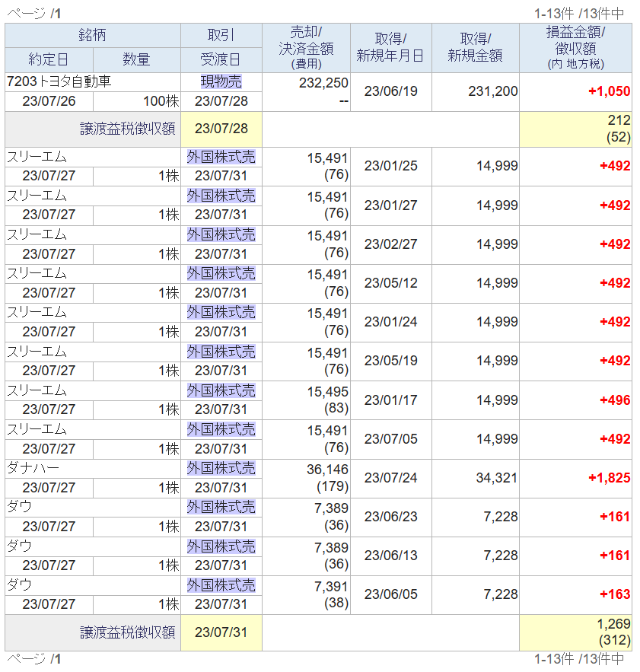This screenshot has width=640, height=672.
Task: Click the 損益金額/徴収額 header
Action: click(x=575, y=48)
